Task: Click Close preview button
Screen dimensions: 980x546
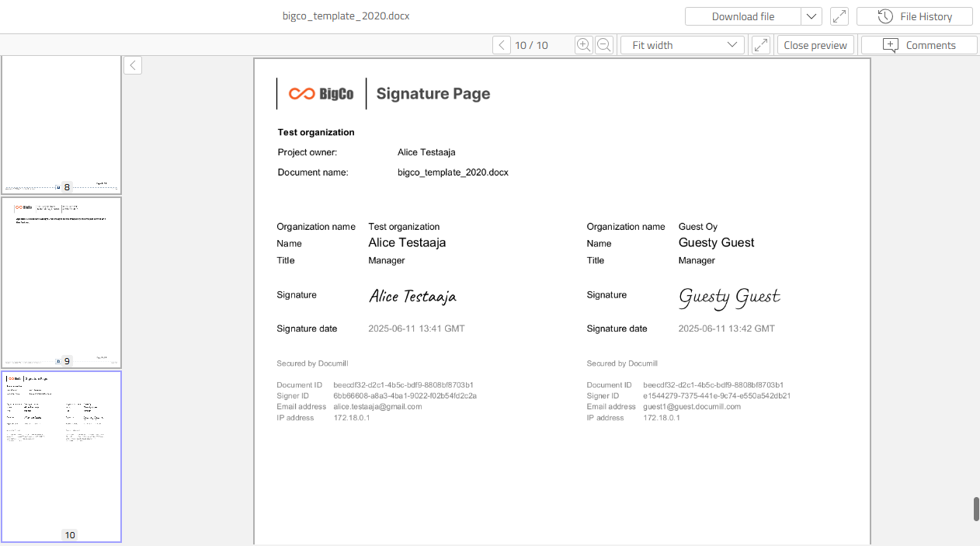Action: pyautogui.click(x=815, y=45)
